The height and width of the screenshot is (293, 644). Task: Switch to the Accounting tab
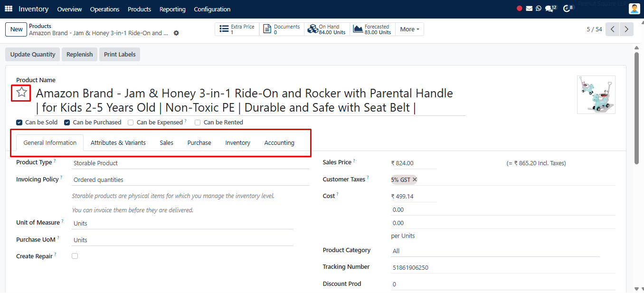pos(279,142)
